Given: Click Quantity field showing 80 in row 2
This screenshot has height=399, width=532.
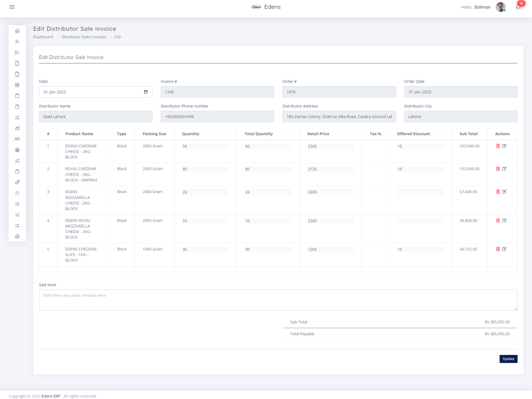Looking at the screenshot, I should point(205,169).
